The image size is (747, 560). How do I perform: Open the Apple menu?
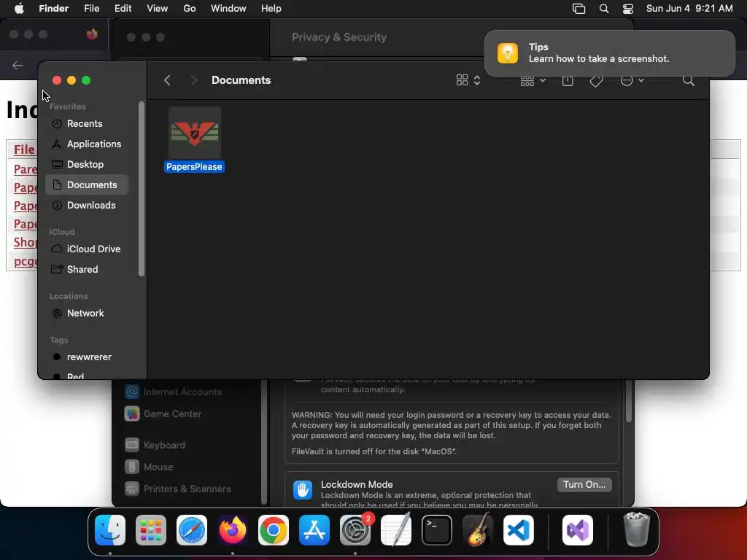pos(19,9)
